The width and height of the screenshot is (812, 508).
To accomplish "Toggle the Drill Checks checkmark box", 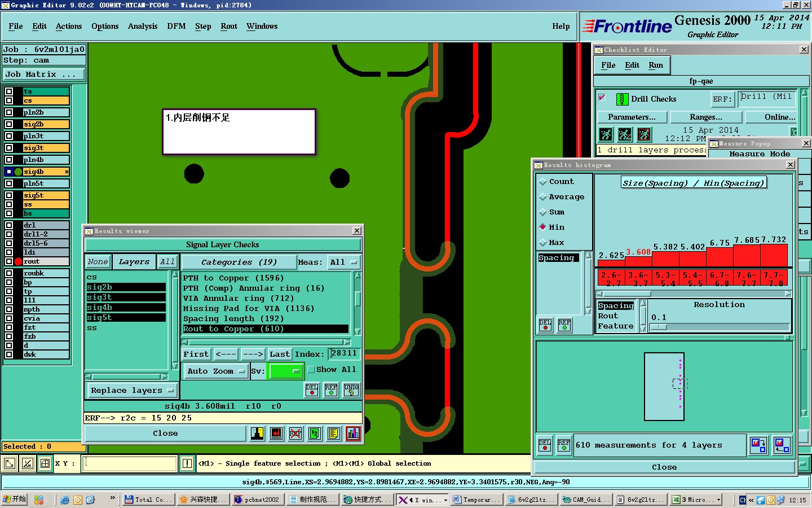I will click(x=602, y=98).
